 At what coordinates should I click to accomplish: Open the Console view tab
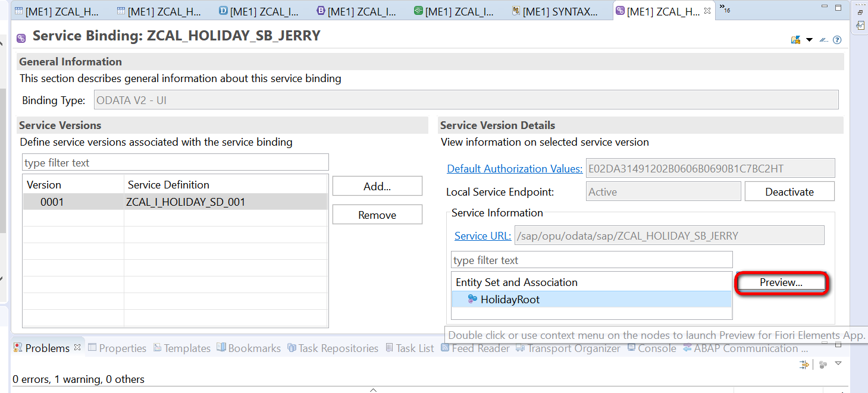[651, 348]
